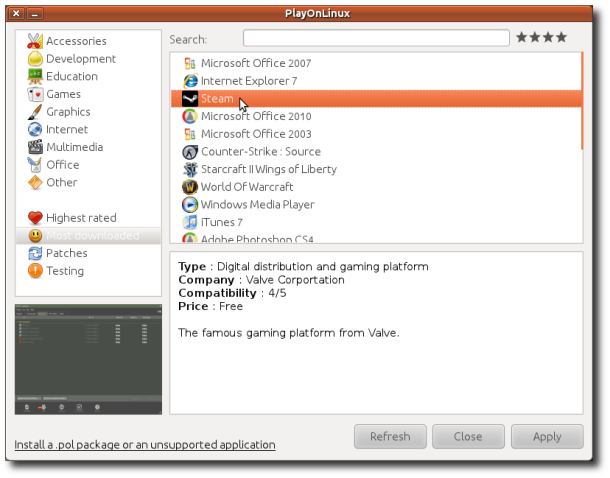The height and width of the screenshot is (478, 610).
Task: Open the Internet category label
Action: (x=67, y=130)
